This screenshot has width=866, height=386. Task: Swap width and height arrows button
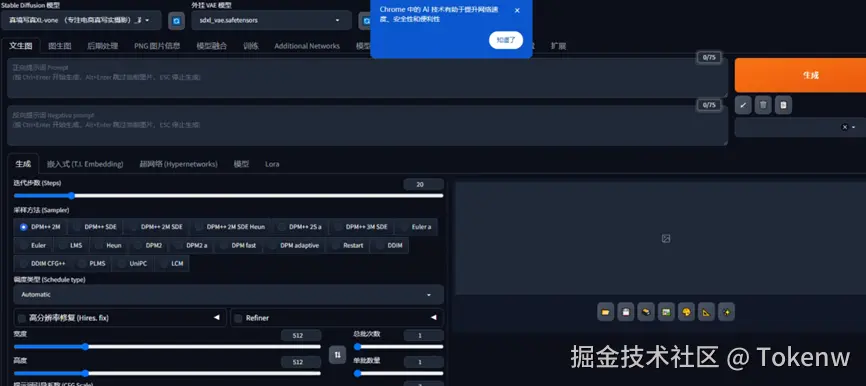click(x=337, y=355)
